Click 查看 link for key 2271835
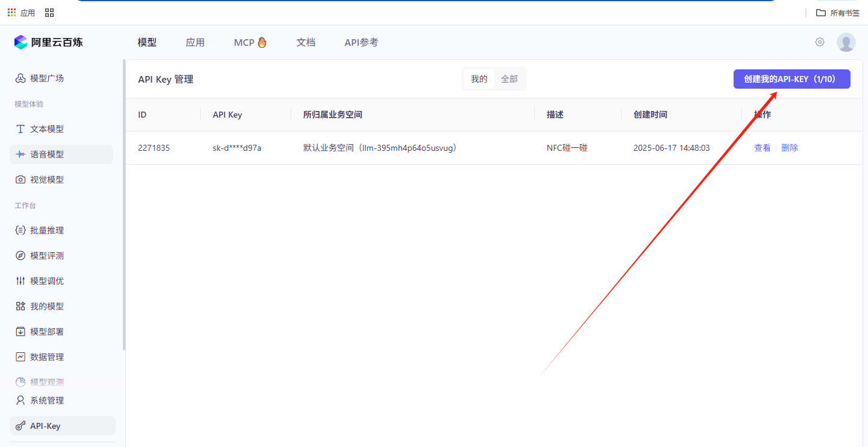This screenshot has height=447, width=868. [x=763, y=148]
